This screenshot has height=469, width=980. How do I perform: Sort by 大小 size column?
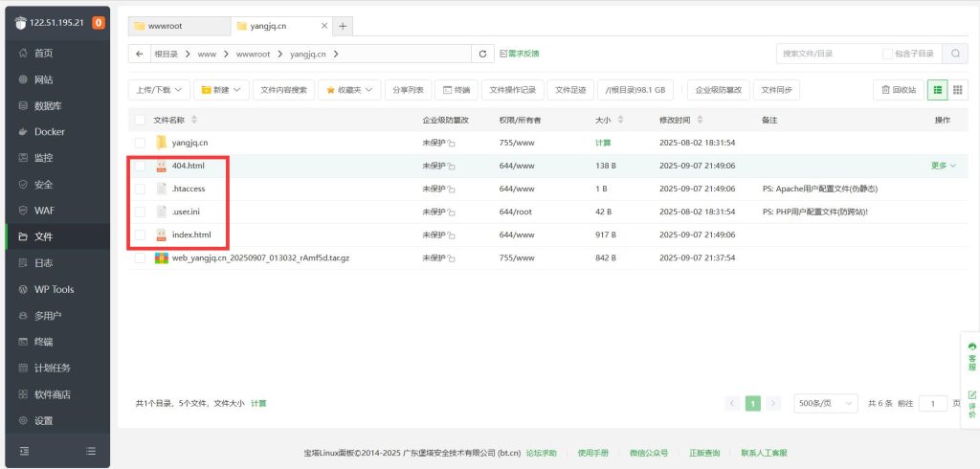click(620, 120)
